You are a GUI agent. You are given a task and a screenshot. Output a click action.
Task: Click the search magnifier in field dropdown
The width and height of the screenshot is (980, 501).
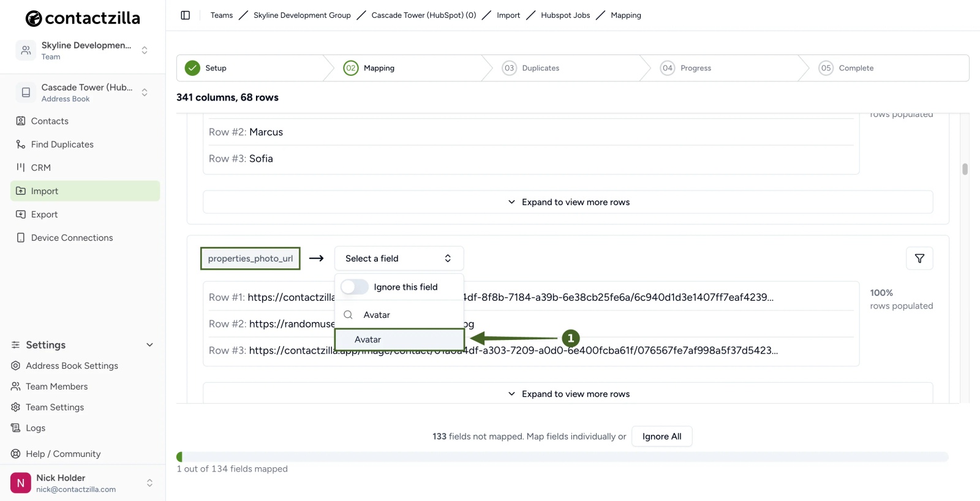348,315
